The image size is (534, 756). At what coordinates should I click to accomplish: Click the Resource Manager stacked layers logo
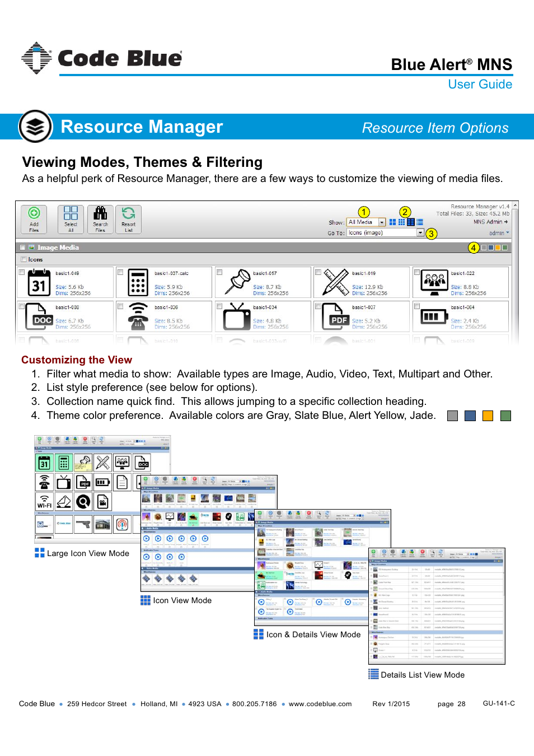36,127
